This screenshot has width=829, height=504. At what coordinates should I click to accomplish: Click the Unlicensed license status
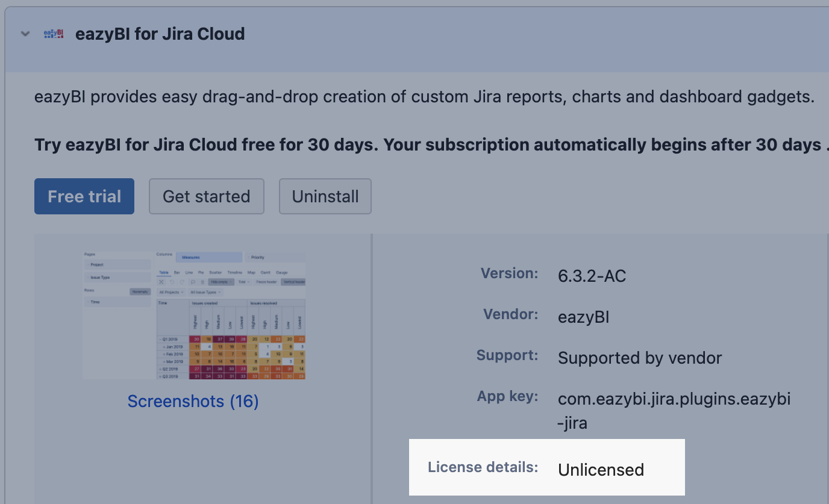point(601,470)
